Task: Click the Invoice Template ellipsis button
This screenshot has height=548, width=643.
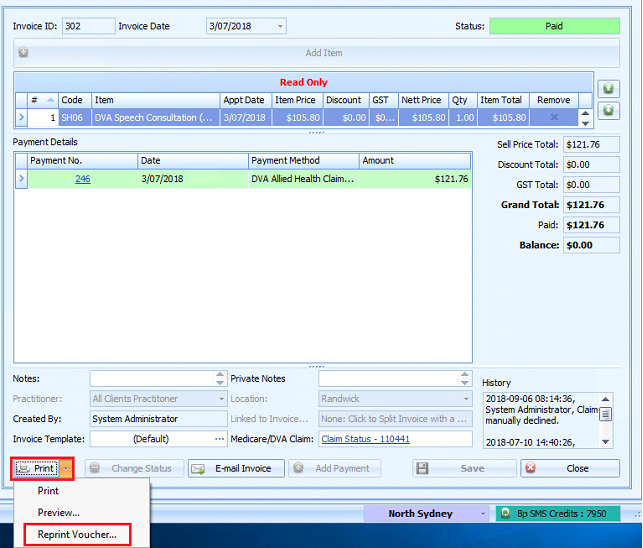Action: point(220,439)
